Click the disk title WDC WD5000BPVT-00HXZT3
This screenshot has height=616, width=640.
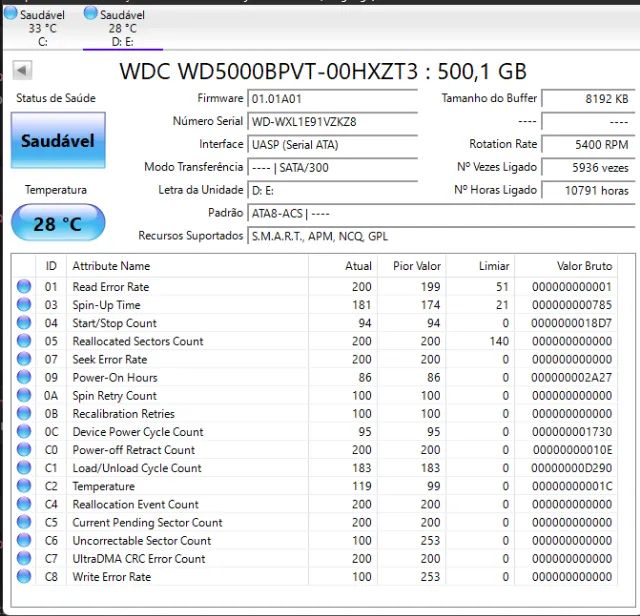pos(269,71)
